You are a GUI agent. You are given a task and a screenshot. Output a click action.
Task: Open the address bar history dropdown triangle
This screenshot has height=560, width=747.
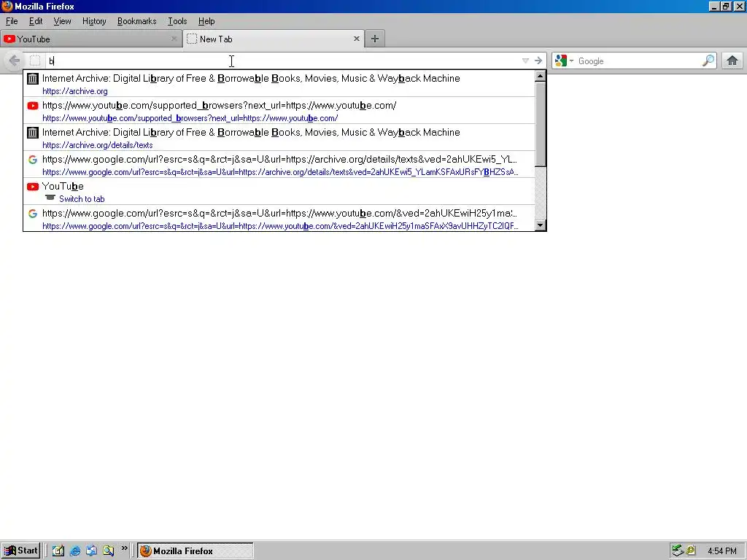pos(525,61)
